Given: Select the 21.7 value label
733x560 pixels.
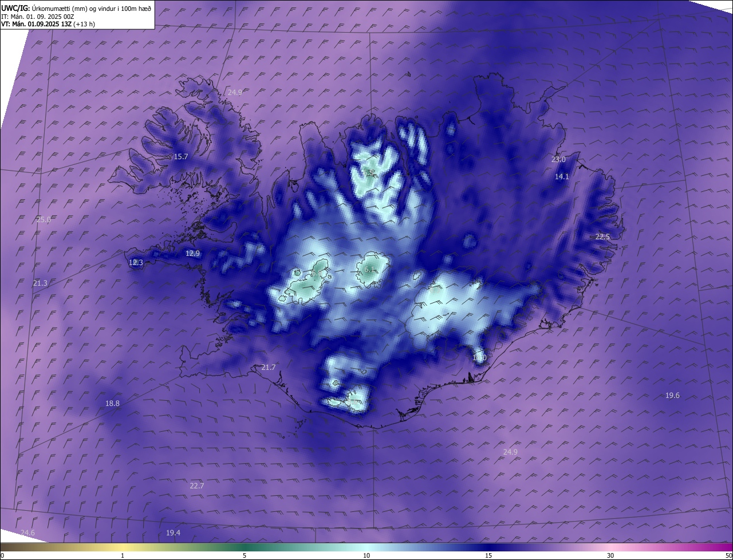Looking at the screenshot, I should (x=269, y=368).
